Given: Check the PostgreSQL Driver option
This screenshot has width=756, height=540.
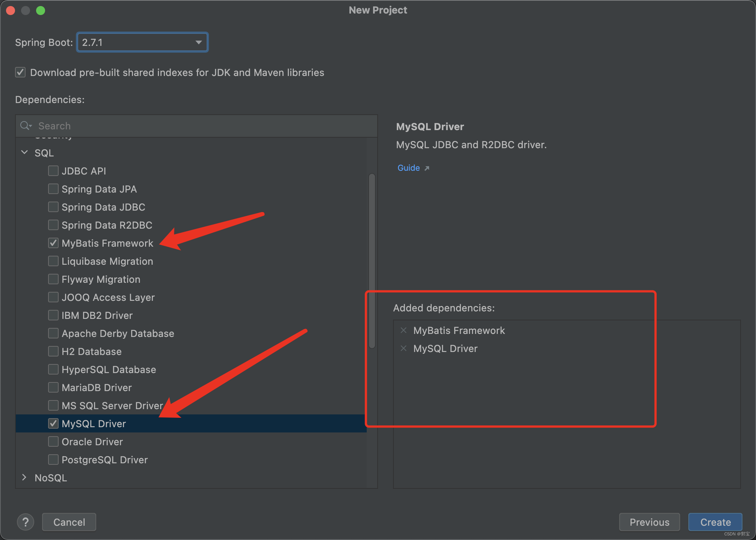Looking at the screenshot, I should click(x=53, y=460).
